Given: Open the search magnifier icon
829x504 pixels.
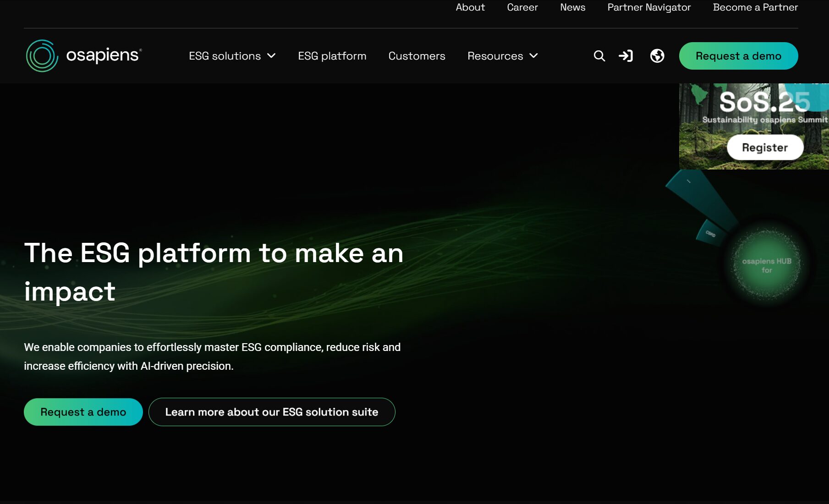Looking at the screenshot, I should [x=599, y=56].
